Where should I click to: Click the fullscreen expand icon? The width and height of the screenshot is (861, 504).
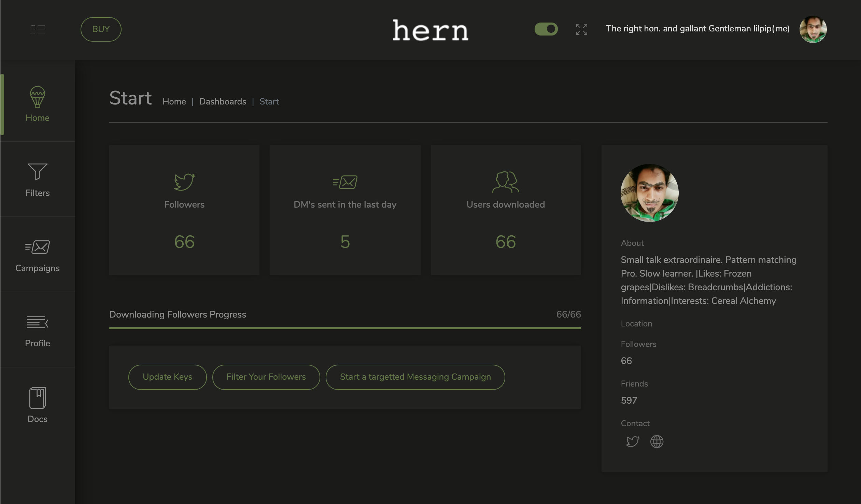pyautogui.click(x=581, y=29)
